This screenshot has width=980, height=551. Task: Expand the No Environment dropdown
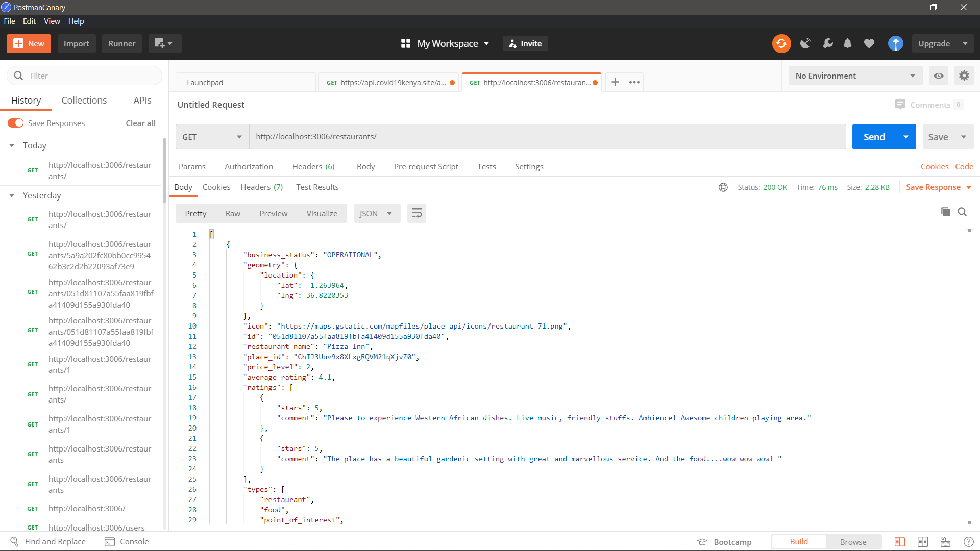pos(855,76)
